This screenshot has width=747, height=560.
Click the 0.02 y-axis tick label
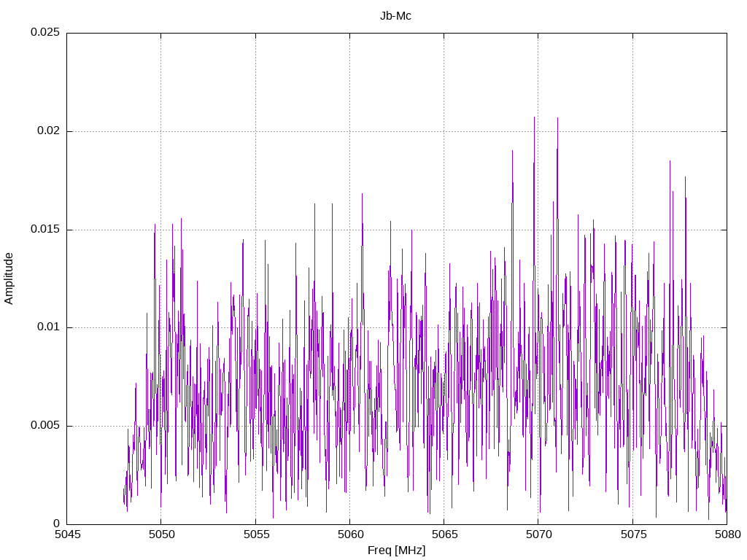[49, 131]
